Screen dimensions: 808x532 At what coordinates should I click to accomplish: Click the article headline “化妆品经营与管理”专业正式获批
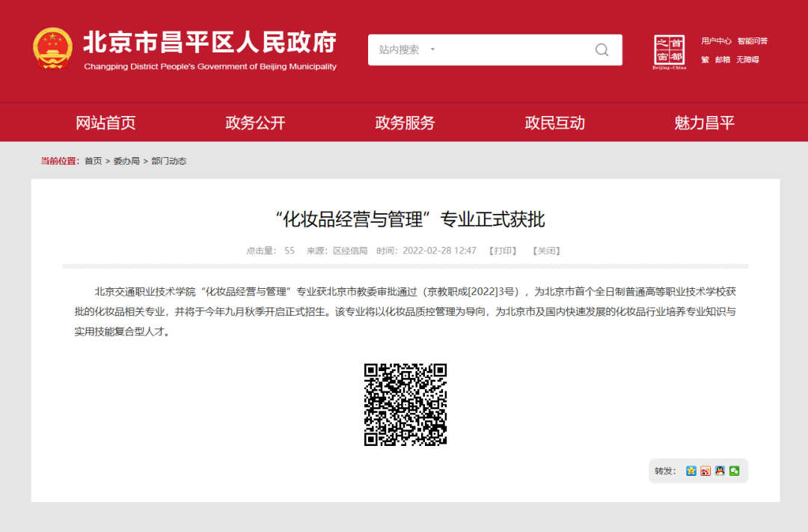[x=410, y=219]
